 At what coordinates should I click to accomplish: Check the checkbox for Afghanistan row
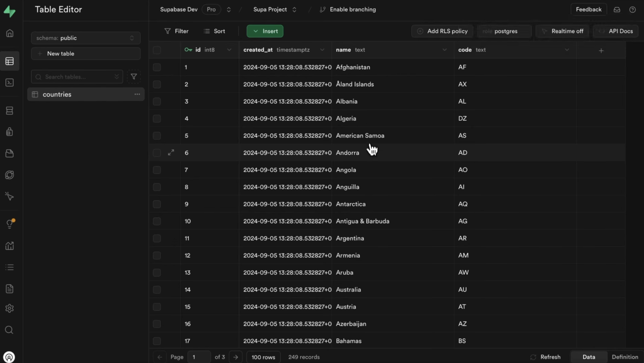[x=157, y=67]
